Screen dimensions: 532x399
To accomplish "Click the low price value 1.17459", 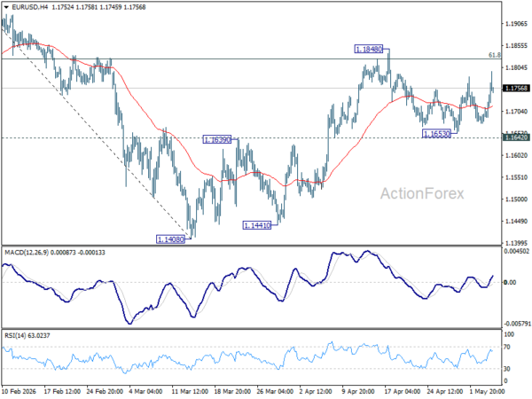I will 110,7.
